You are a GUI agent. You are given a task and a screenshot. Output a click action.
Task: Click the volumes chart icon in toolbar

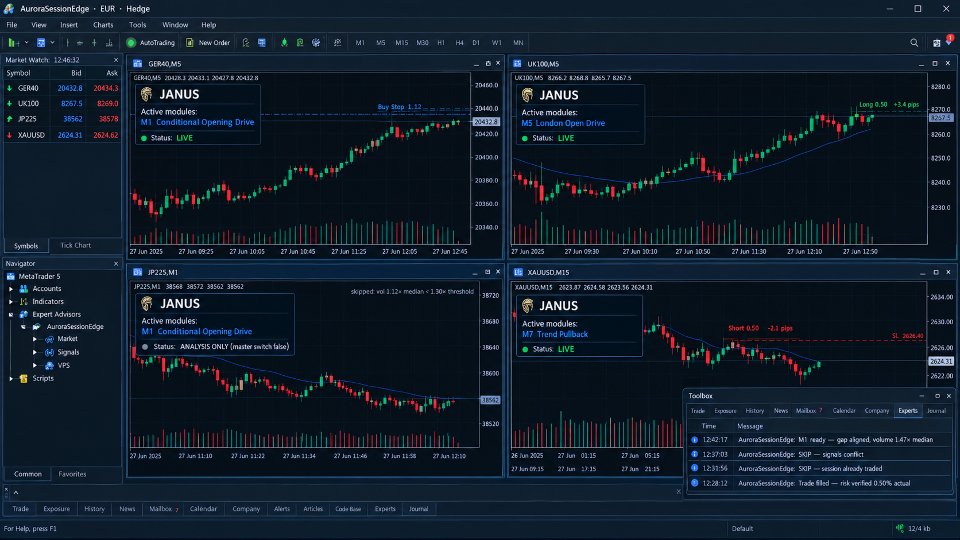pos(109,43)
